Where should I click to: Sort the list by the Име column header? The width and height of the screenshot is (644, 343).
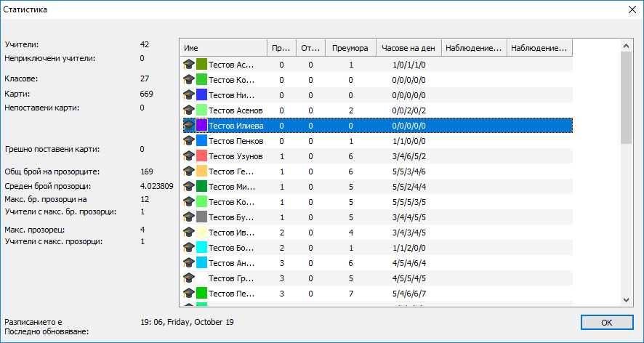coord(223,48)
